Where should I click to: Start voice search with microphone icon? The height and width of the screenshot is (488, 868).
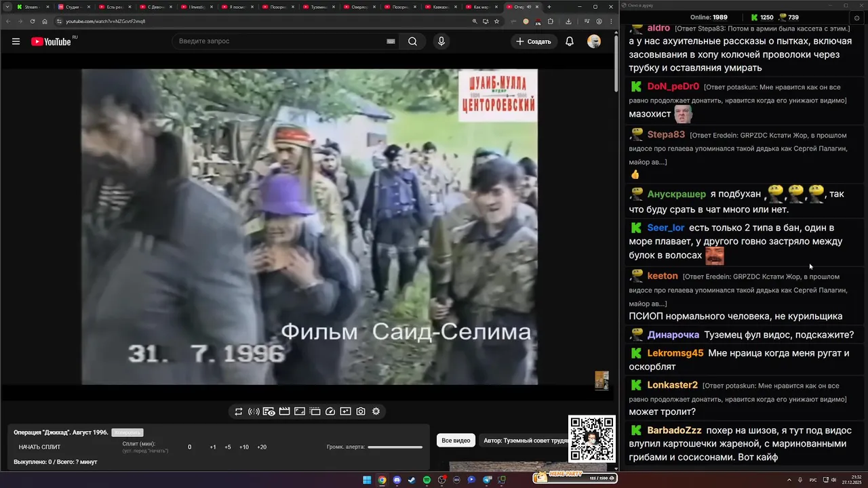click(x=441, y=41)
